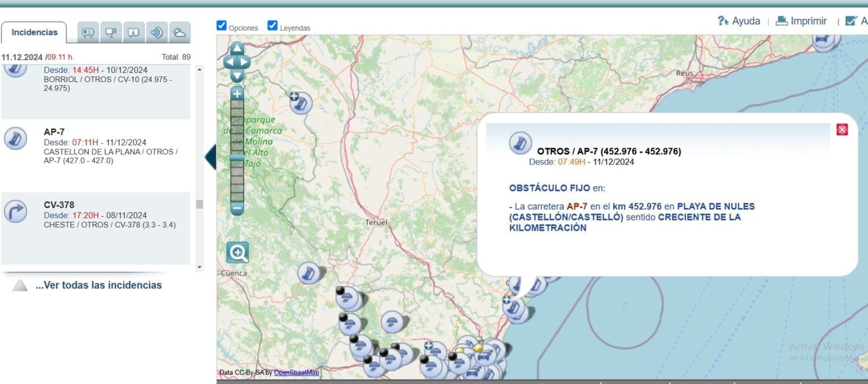868x384 pixels.
Task: Click the map zoom level slider handle
Action: [x=237, y=158]
